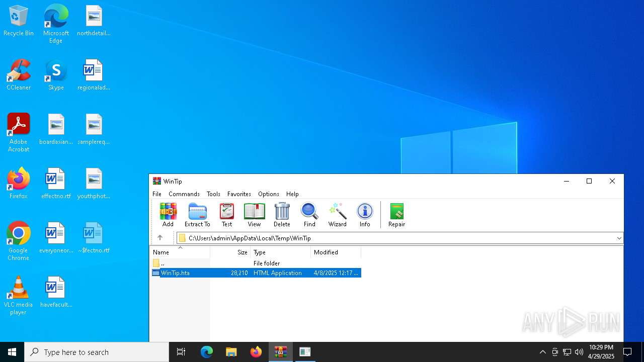Select the WinTip.hta file row
644x362 pixels.
click(256, 273)
